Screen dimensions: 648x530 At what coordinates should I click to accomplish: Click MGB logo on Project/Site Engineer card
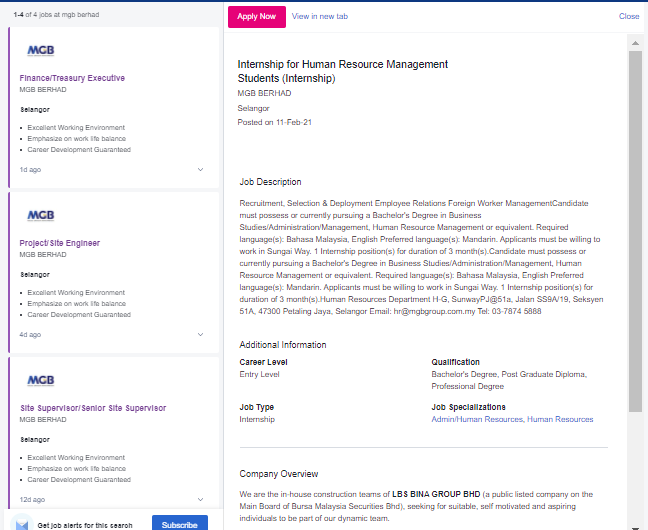point(40,215)
